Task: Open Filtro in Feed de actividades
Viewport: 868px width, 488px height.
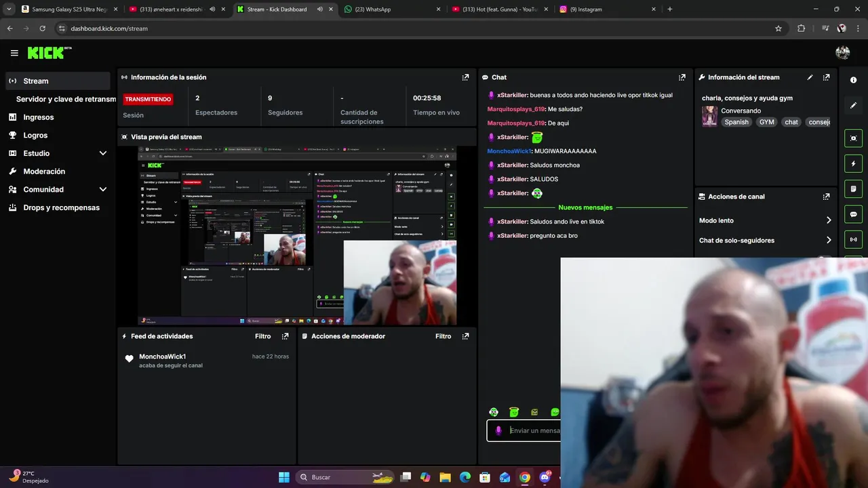Action: (263, 336)
